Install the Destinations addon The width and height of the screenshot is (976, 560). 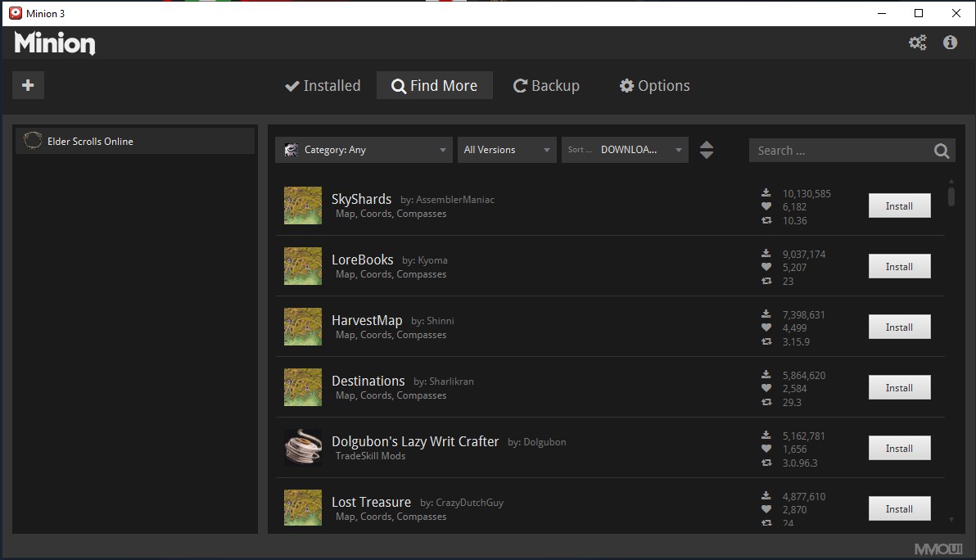[x=899, y=387]
